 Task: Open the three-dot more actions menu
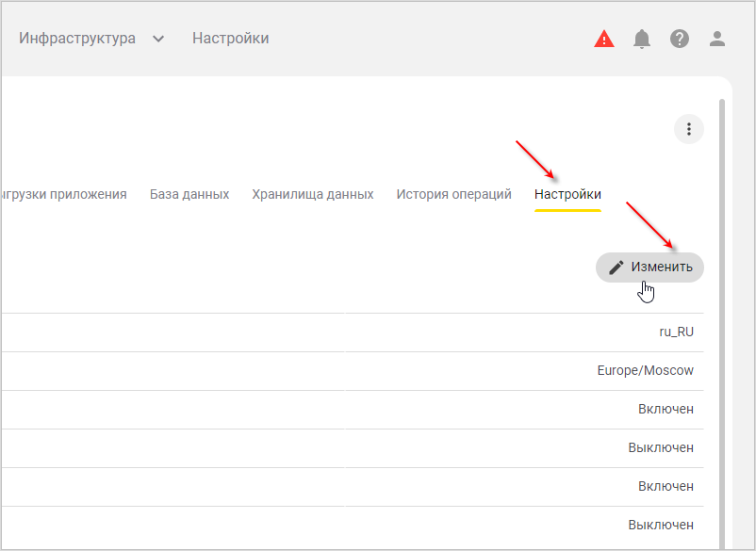coord(689,129)
